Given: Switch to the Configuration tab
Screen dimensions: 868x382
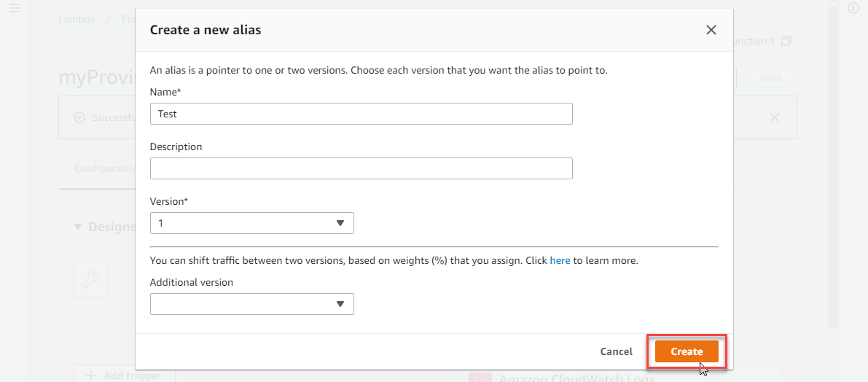Looking at the screenshot, I should click(x=105, y=168).
